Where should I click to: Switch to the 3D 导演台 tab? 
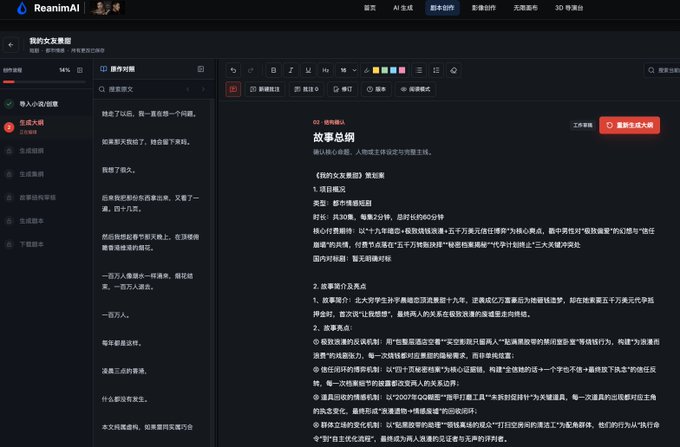click(569, 8)
